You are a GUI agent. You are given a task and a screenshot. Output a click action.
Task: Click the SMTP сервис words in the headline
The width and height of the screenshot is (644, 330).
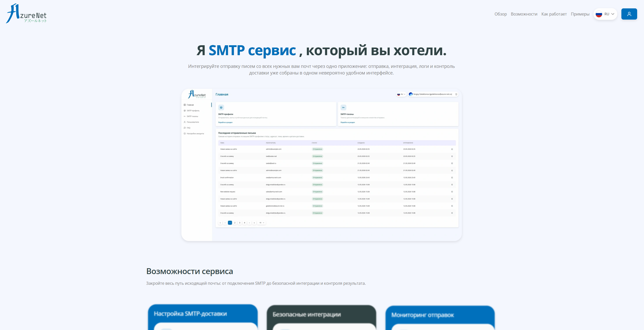point(252,50)
